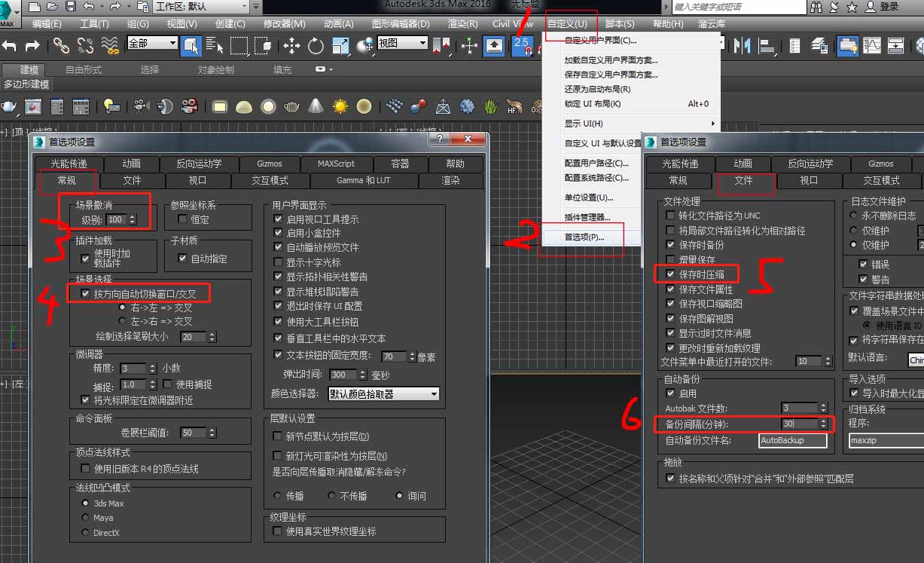Click the Undo arrow in main toolbar
The width and height of the screenshot is (924, 563).
click(9, 46)
